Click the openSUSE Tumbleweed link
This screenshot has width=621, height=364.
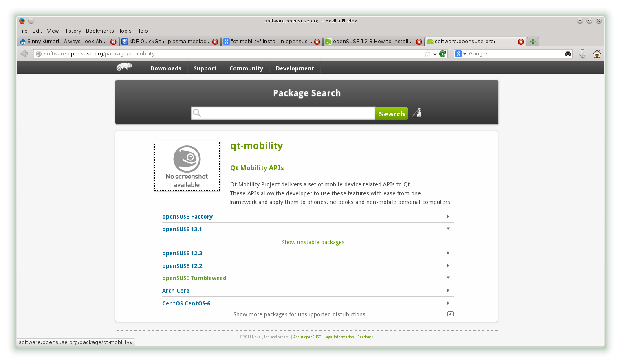(194, 278)
